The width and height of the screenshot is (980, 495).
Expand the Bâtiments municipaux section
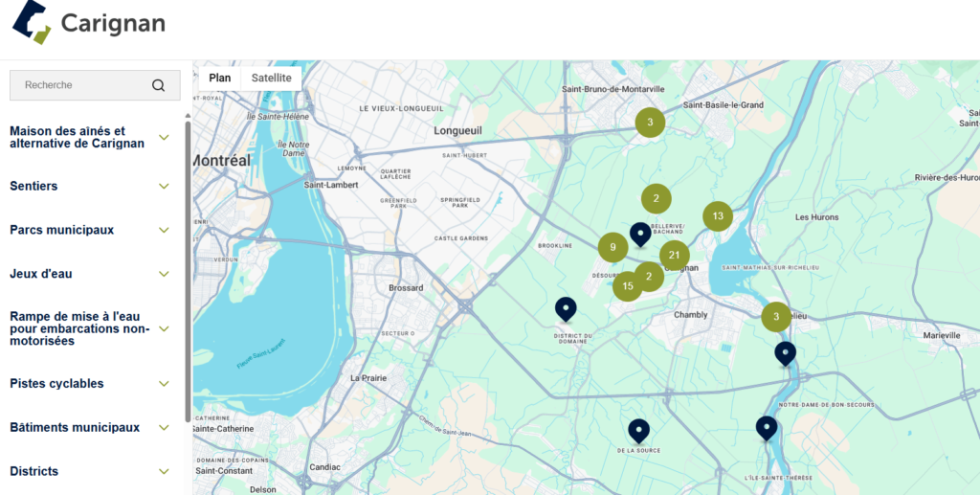(x=164, y=428)
